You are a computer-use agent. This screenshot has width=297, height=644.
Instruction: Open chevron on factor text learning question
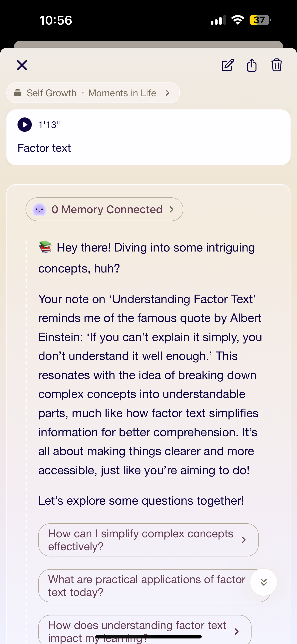pyautogui.click(x=236, y=632)
